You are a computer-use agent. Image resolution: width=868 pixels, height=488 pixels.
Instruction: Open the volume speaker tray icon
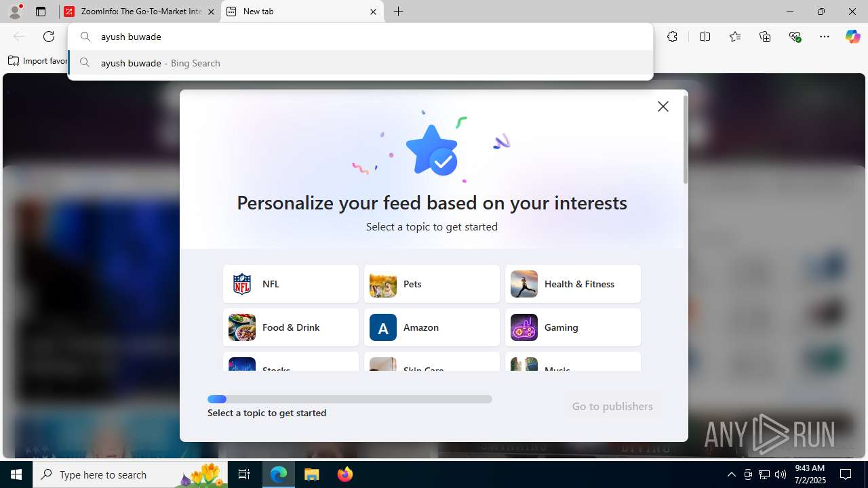780,474
